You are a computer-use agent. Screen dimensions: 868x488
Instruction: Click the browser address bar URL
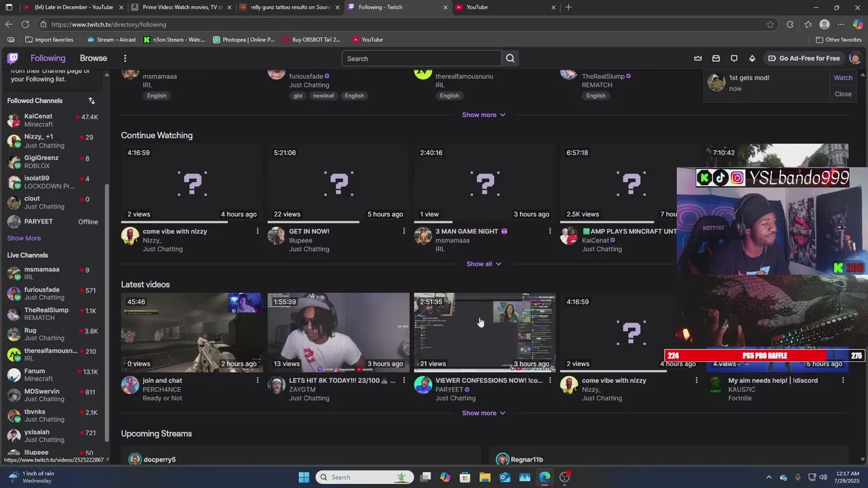point(108,24)
